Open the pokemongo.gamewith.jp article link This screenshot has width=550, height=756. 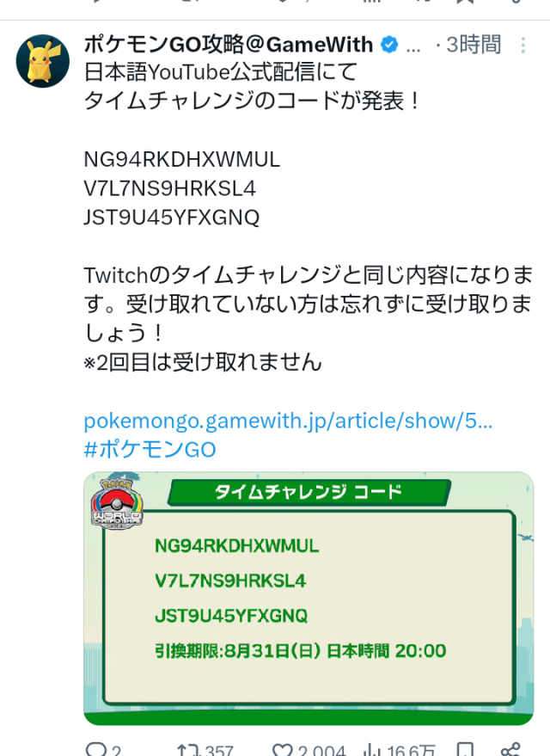[288, 421]
